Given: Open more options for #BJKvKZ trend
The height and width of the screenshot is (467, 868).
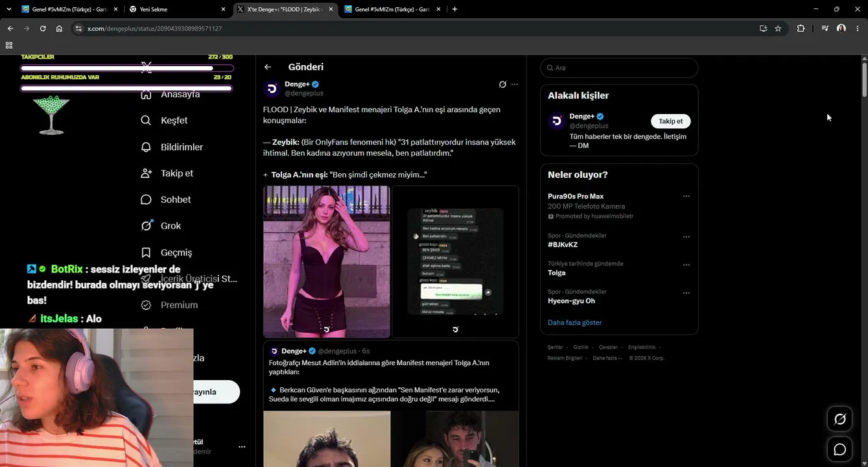Looking at the screenshot, I should pos(686,237).
